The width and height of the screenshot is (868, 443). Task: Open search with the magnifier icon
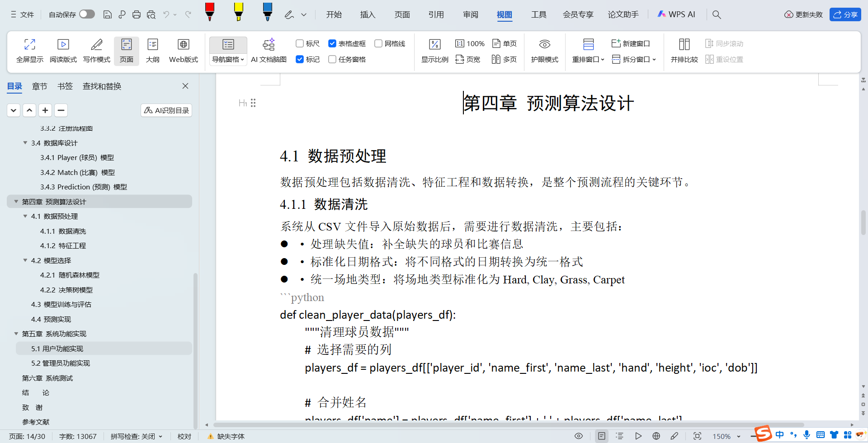point(717,14)
